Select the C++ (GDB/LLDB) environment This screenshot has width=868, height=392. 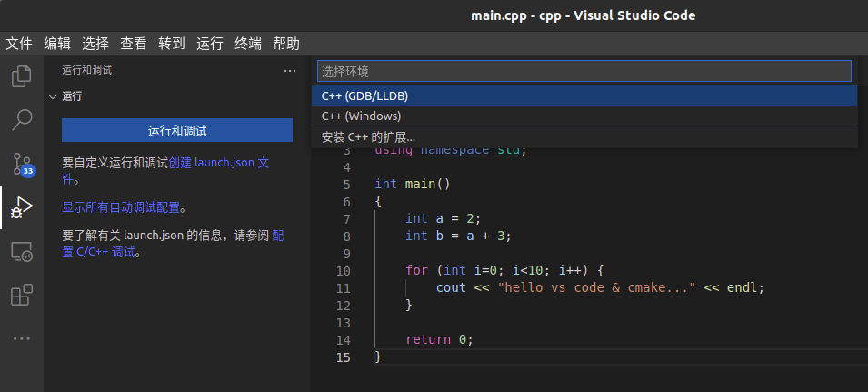[584, 95]
